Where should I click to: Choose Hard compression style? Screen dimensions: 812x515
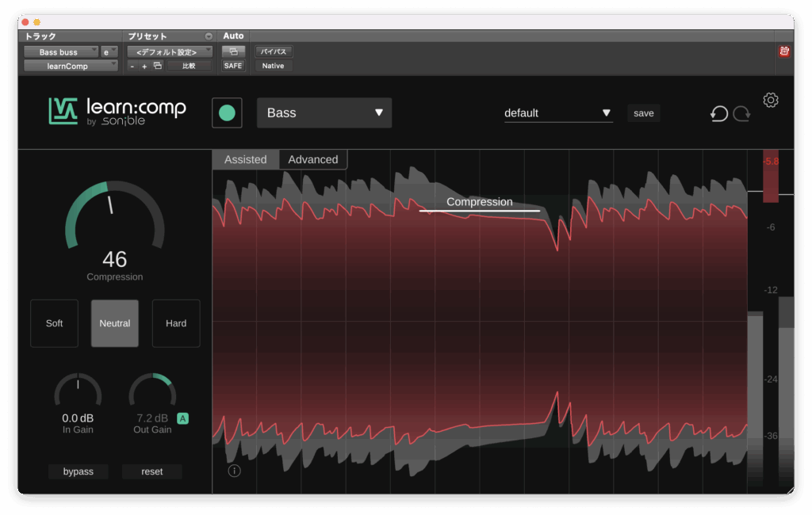pos(176,323)
